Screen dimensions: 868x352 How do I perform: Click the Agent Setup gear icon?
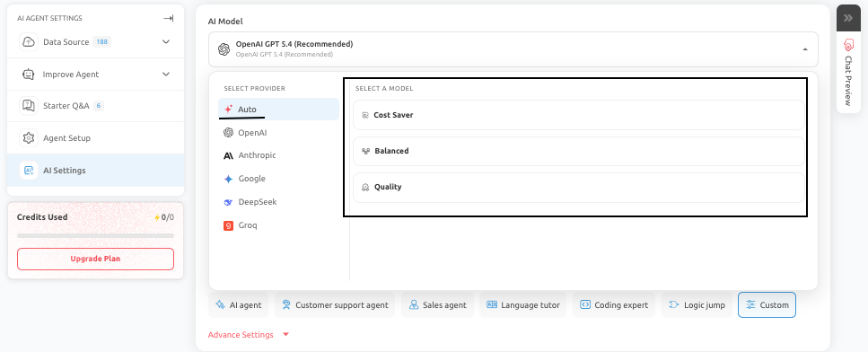point(29,137)
